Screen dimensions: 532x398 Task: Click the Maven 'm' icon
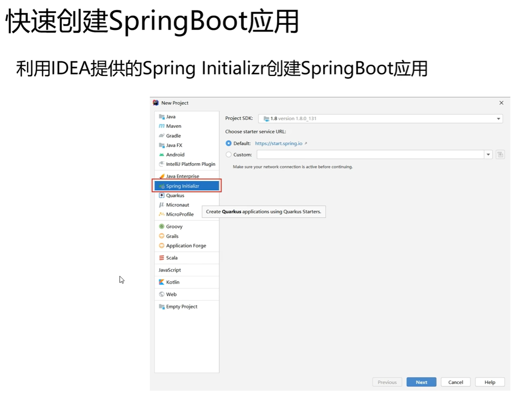click(162, 126)
